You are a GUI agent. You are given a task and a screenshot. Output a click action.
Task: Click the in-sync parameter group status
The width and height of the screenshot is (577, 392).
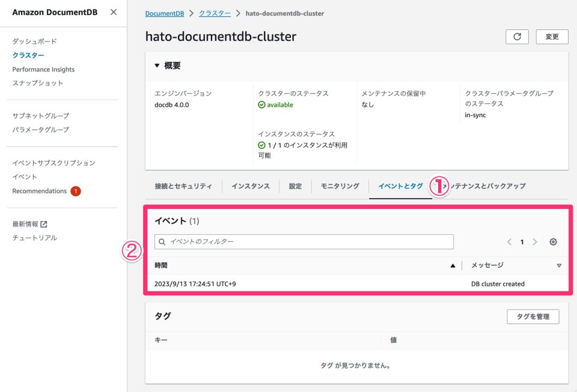tap(475, 115)
